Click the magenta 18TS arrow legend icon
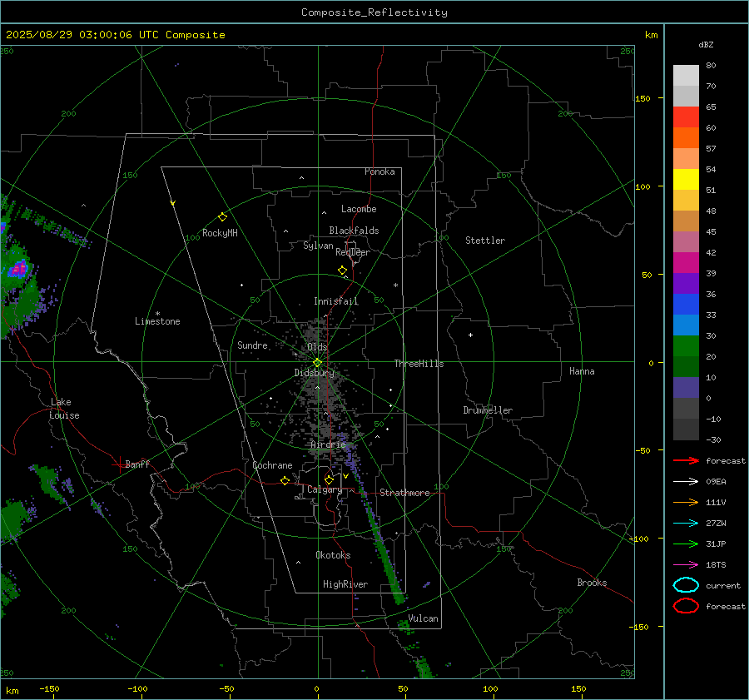 tap(686, 565)
